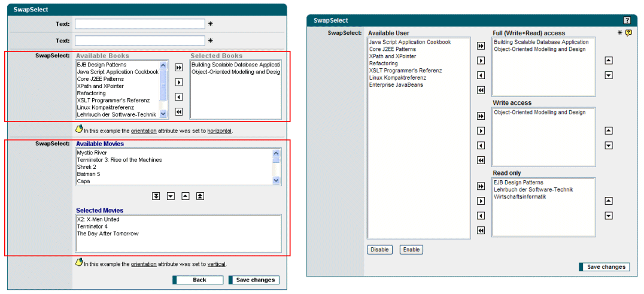The height and width of the screenshot is (294, 644).
Task: Click move-all-right arrow beside Available Books
Action: point(178,68)
